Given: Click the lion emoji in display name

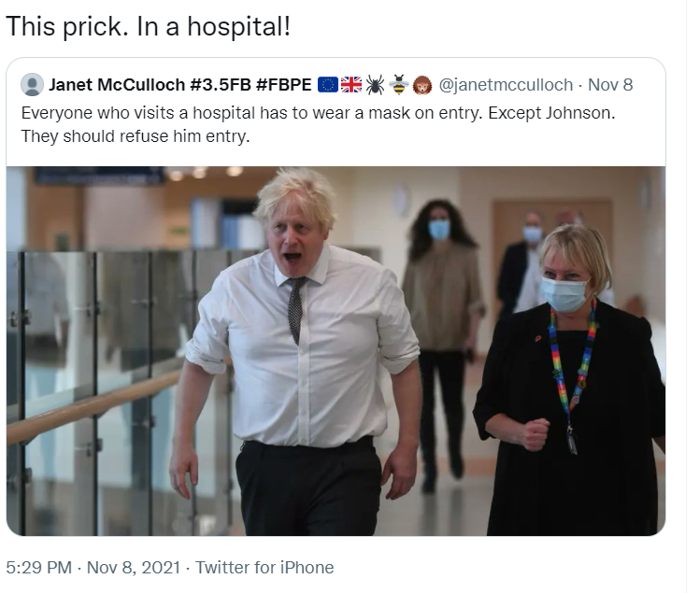Looking at the screenshot, I should tap(421, 85).
